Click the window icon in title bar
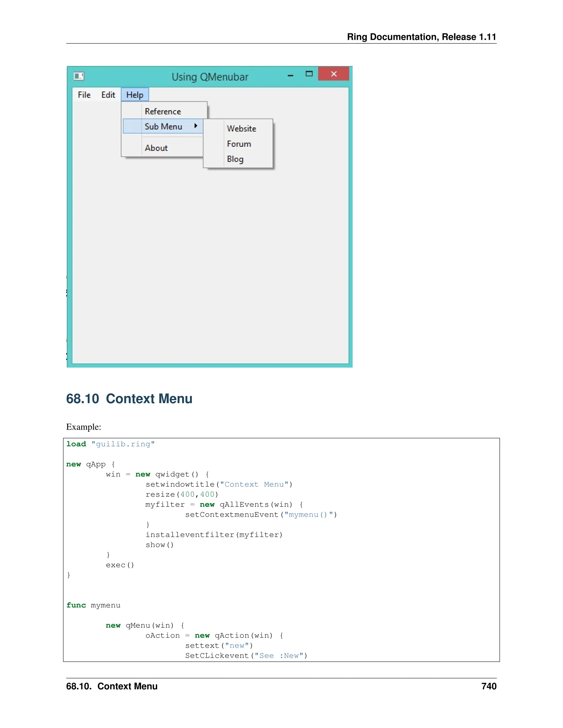The width and height of the screenshot is (563, 728). tap(79, 76)
